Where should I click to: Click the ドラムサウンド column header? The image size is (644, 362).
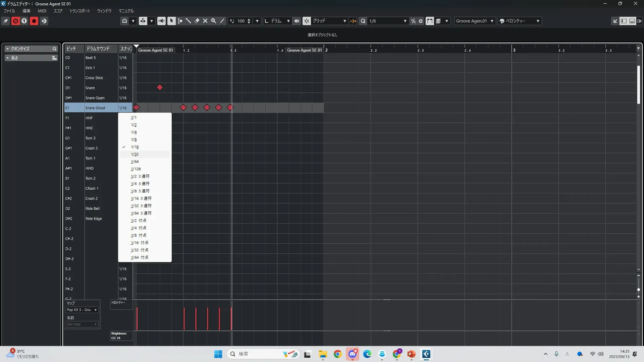coord(98,49)
